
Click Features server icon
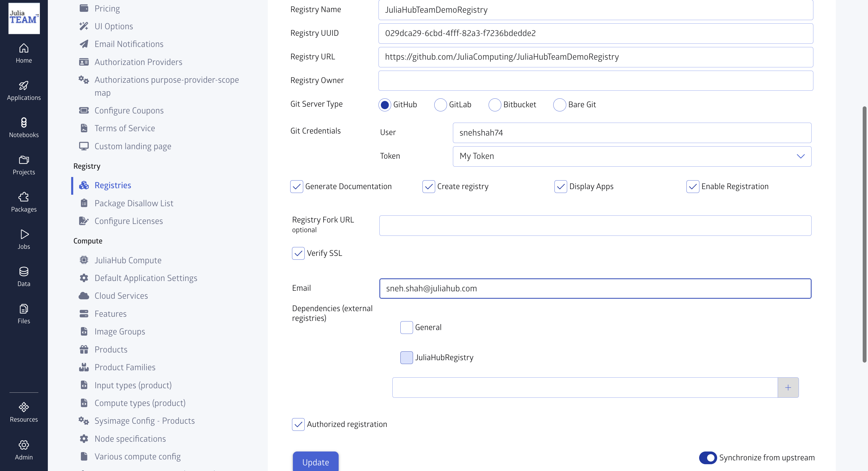[84, 314]
